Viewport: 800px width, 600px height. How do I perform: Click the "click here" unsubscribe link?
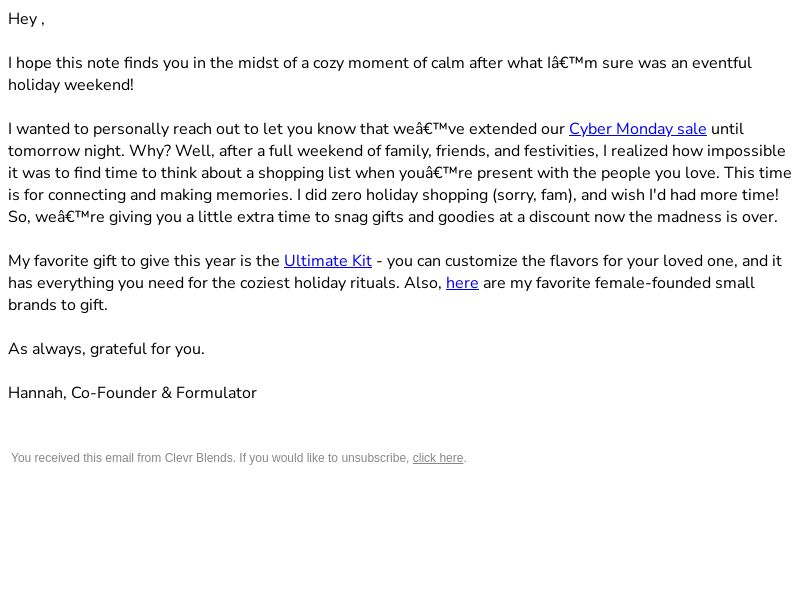coord(438,458)
